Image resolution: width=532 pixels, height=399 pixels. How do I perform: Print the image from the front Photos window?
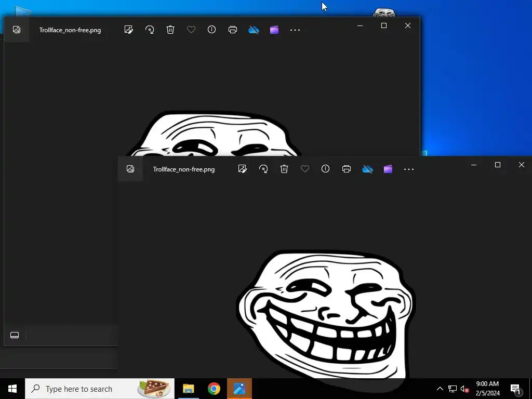click(347, 169)
